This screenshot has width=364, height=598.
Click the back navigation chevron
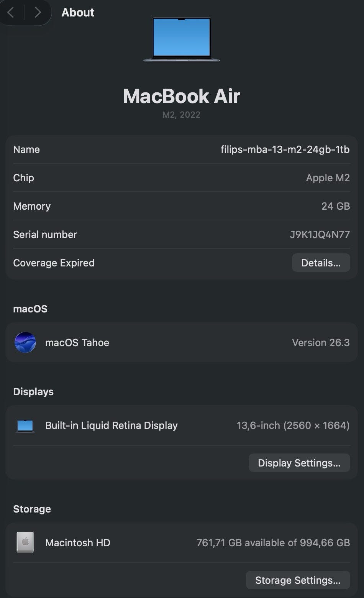(11, 13)
